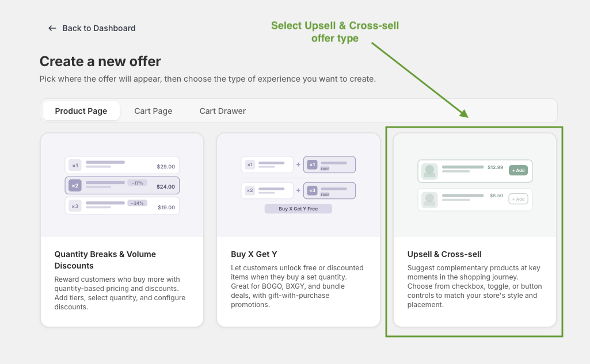
Task: Click the Buy X Get Y preview illustration
Action: tap(298, 185)
